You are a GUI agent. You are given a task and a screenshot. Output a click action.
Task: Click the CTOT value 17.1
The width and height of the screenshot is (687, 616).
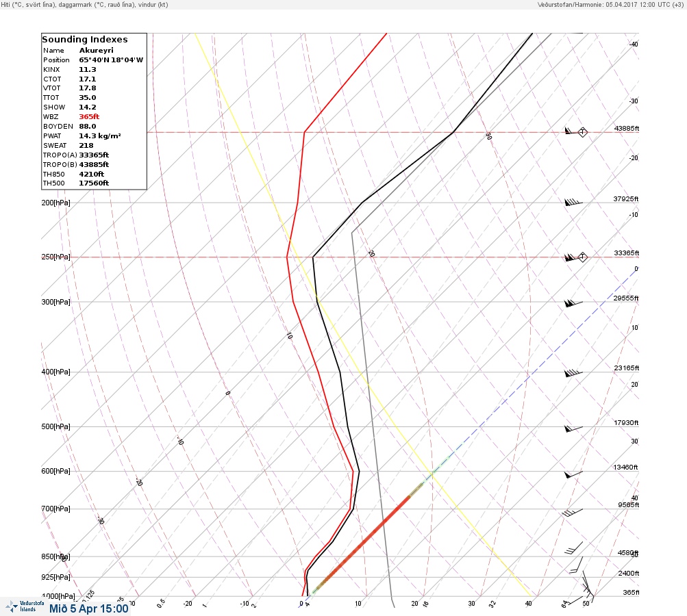point(88,79)
